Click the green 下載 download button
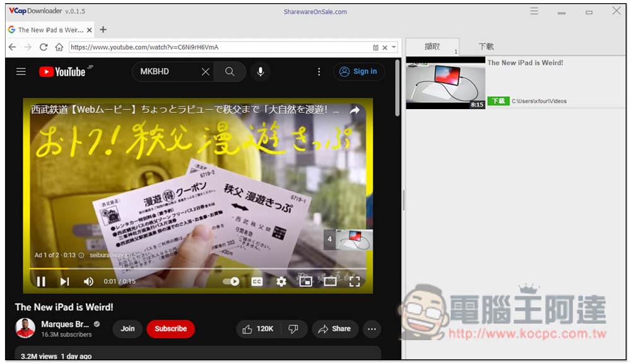 coord(498,101)
